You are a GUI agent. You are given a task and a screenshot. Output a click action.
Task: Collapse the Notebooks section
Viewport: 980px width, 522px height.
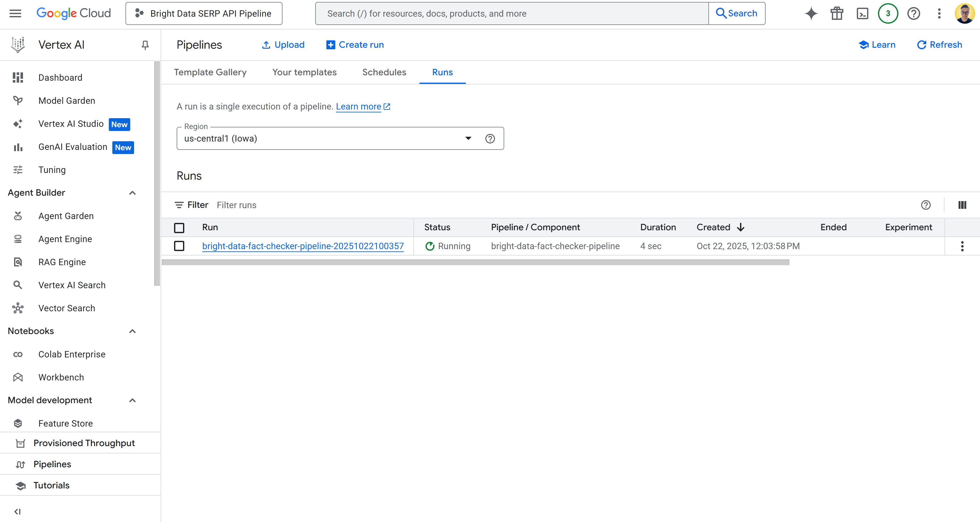click(132, 331)
